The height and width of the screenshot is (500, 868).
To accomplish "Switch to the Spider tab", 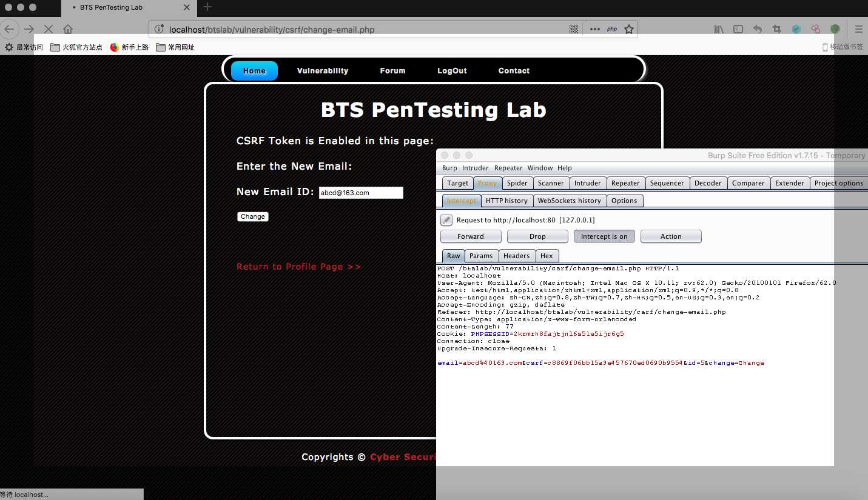I will [517, 183].
